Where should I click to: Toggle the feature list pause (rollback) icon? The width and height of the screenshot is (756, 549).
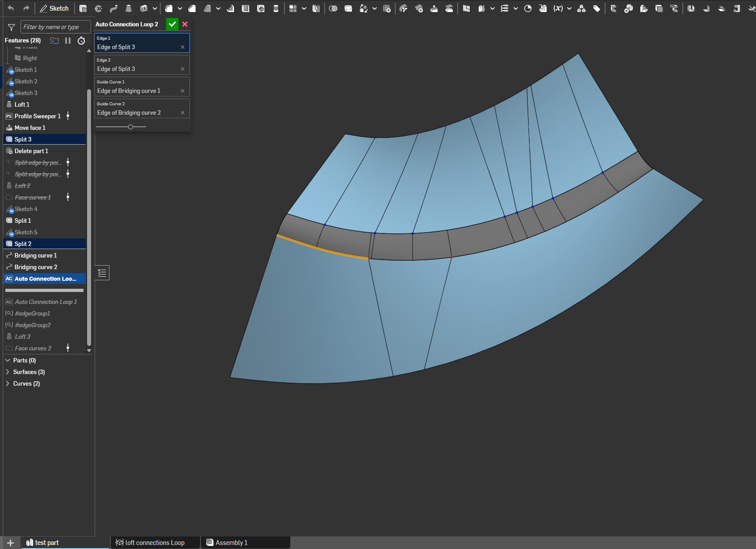(68, 41)
